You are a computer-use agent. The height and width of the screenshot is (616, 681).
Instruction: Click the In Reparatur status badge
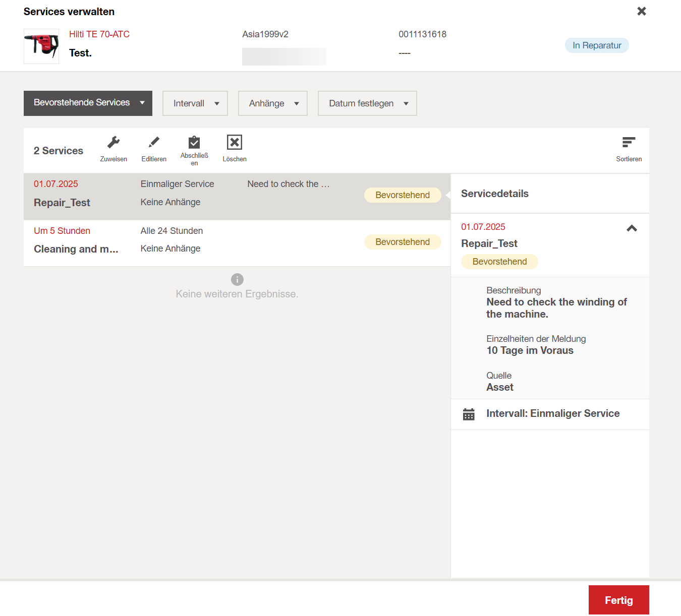(x=597, y=45)
